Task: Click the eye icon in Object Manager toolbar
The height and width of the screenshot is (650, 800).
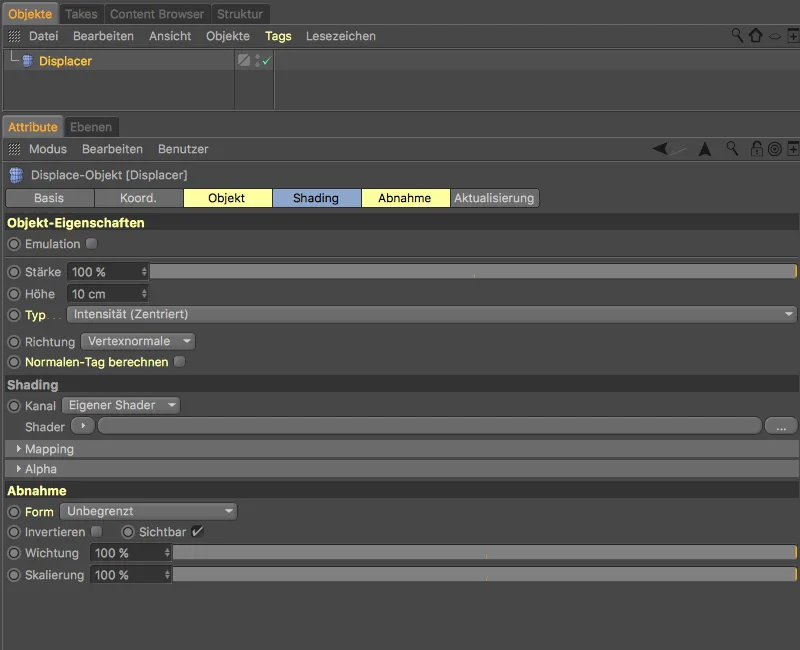Action: tap(775, 36)
